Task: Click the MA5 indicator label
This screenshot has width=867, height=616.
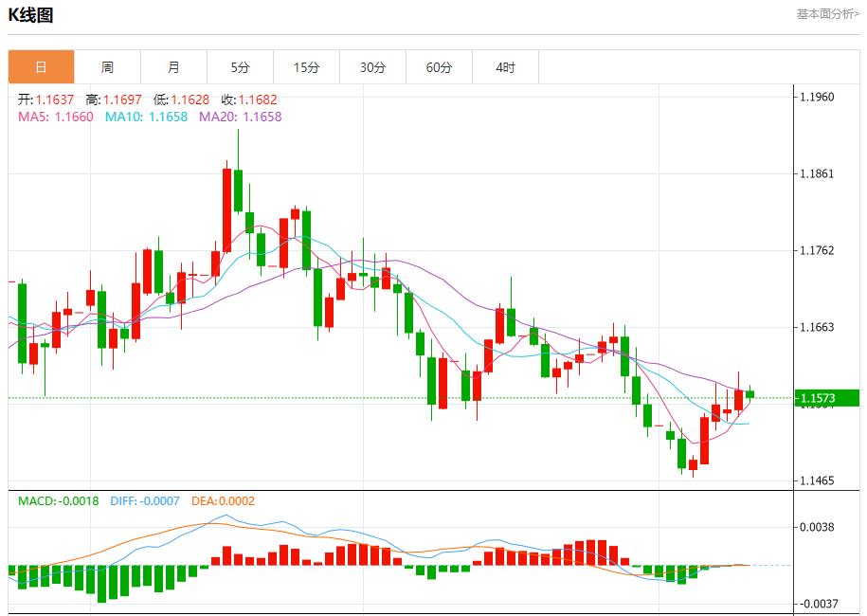Action: click(56, 117)
